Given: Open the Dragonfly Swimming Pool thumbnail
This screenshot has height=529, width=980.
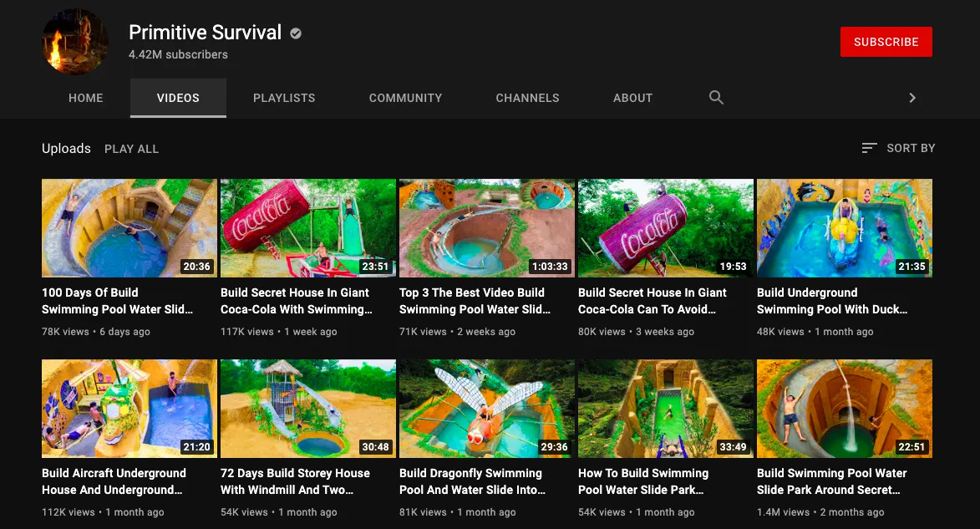Looking at the screenshot, I should point(487,409).
